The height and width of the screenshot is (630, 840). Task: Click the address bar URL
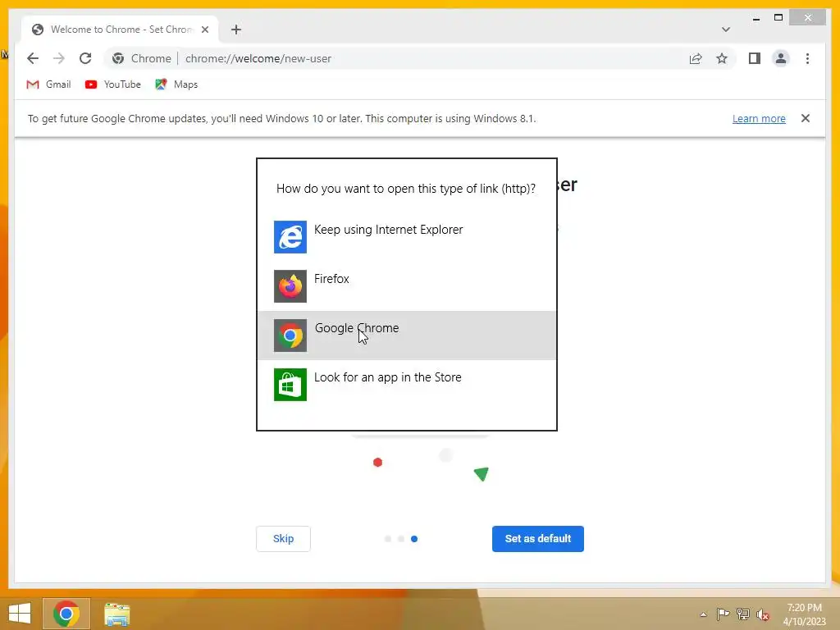point(258,58)
